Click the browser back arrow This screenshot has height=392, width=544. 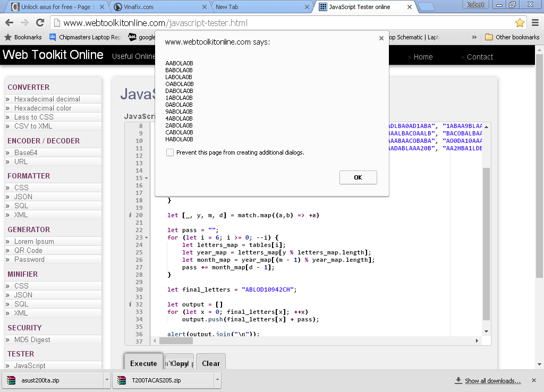(9, 23)
